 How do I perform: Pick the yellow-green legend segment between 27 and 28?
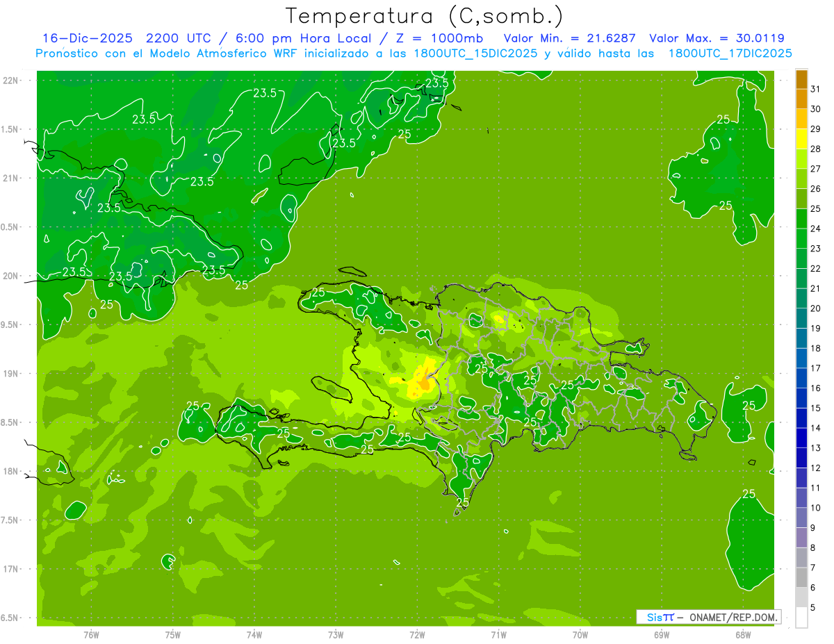(x=801, y=159)
